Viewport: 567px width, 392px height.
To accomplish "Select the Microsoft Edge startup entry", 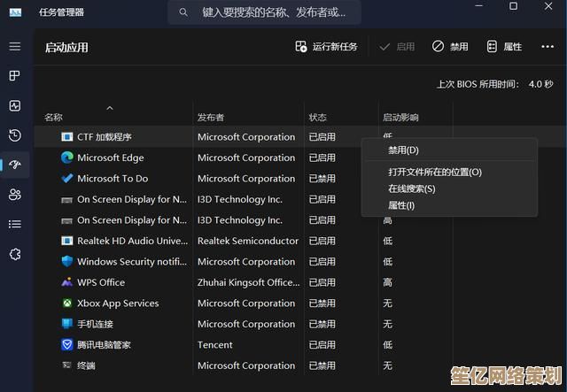I will click(x=110, y=158).
